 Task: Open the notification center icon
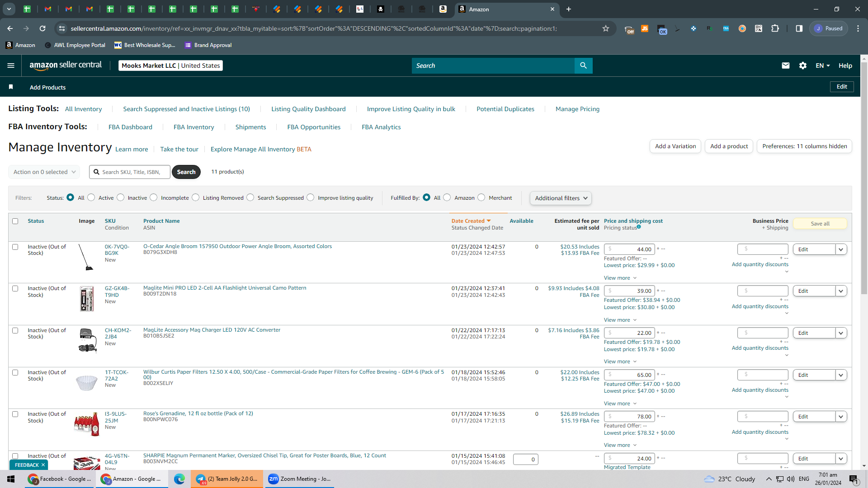[854, 479]
